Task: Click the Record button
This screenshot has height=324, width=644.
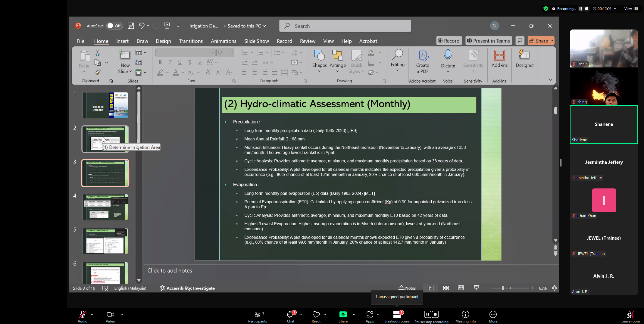Action: coord(449,41)
